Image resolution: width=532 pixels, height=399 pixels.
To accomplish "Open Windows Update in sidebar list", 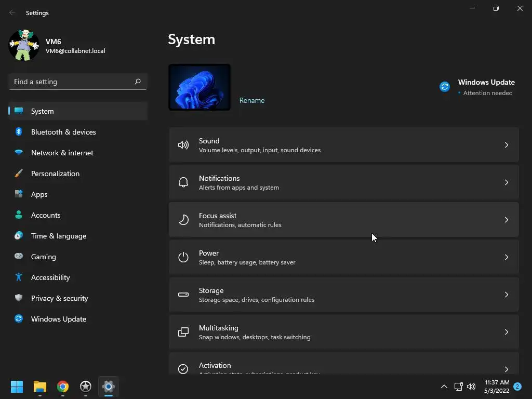I will pyautogui.click(x=78, y=318).
